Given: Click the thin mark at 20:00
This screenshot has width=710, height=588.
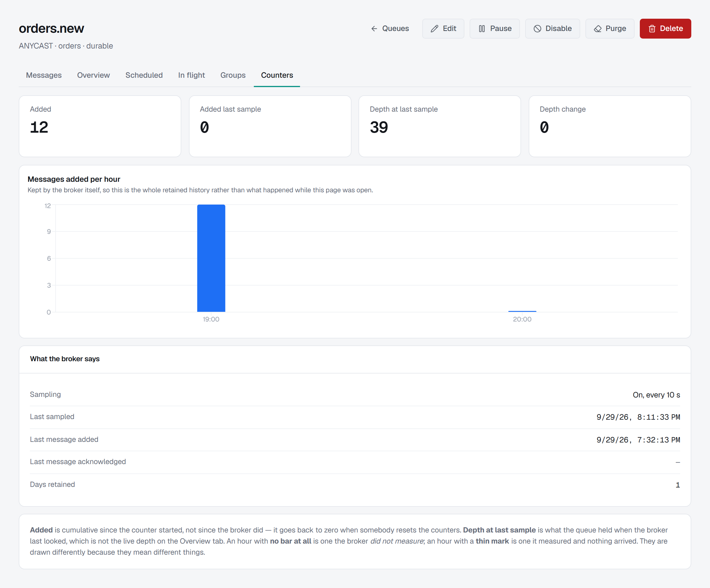Looking at the screenshot, I should [522, 311].
